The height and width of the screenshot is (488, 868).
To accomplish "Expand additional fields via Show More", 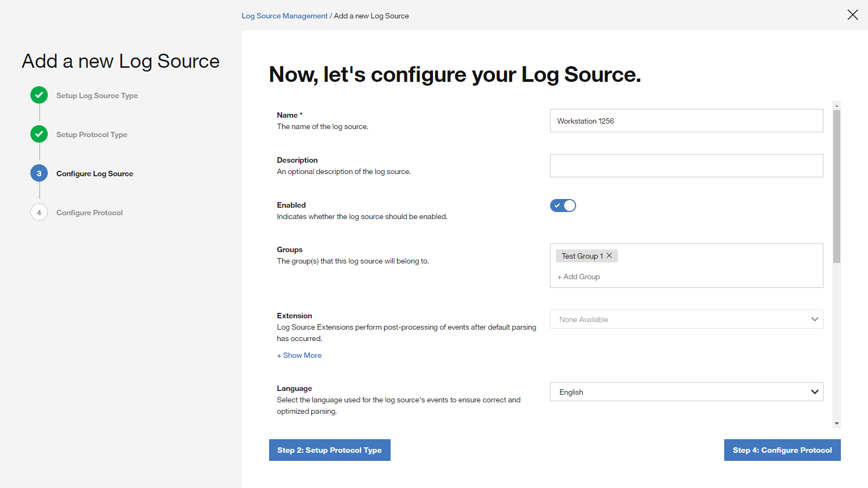I will (299, 355).
